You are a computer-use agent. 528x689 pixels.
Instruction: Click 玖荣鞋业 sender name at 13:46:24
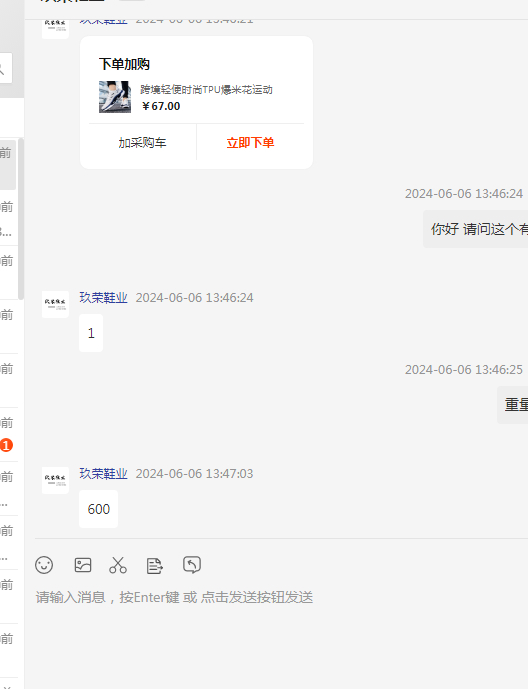click(x=103, y=297)
